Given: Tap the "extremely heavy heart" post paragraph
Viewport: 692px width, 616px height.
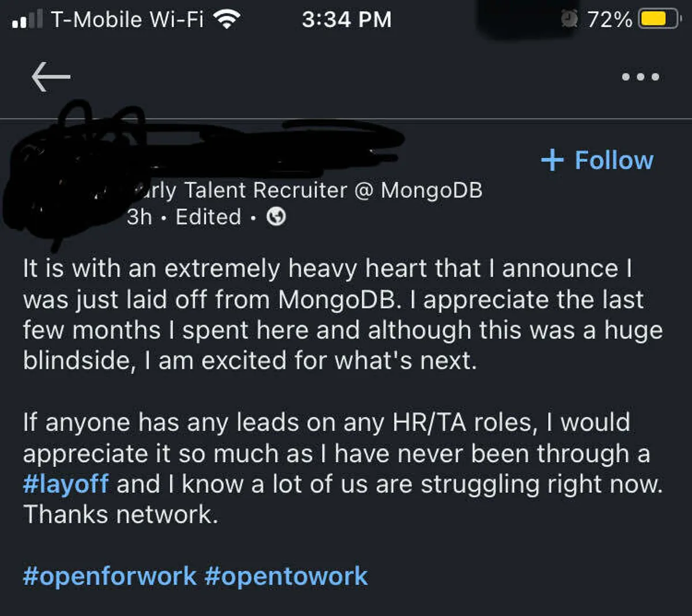Looking at the screenshot, I should point(343,315).
